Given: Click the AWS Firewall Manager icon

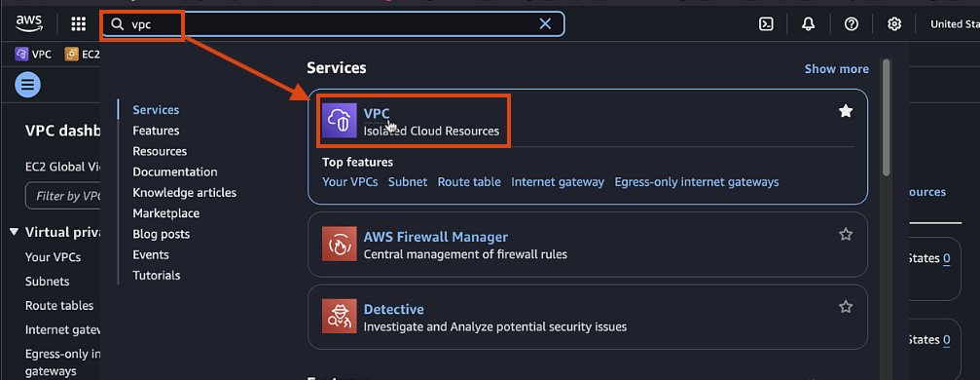Looking at the screenshot, I should pos(340,244).
